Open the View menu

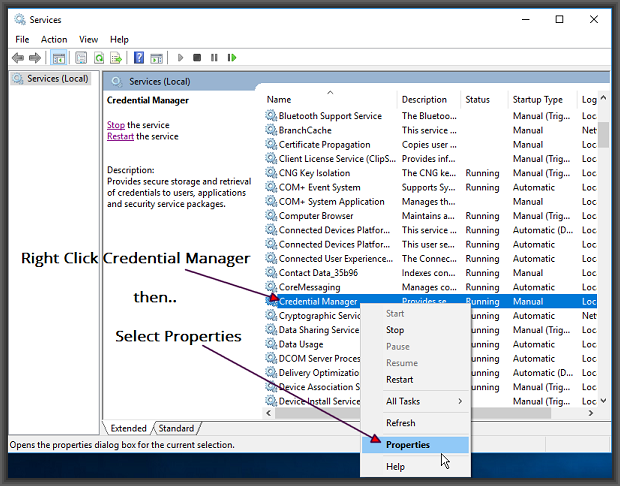[x=88, y=39]
